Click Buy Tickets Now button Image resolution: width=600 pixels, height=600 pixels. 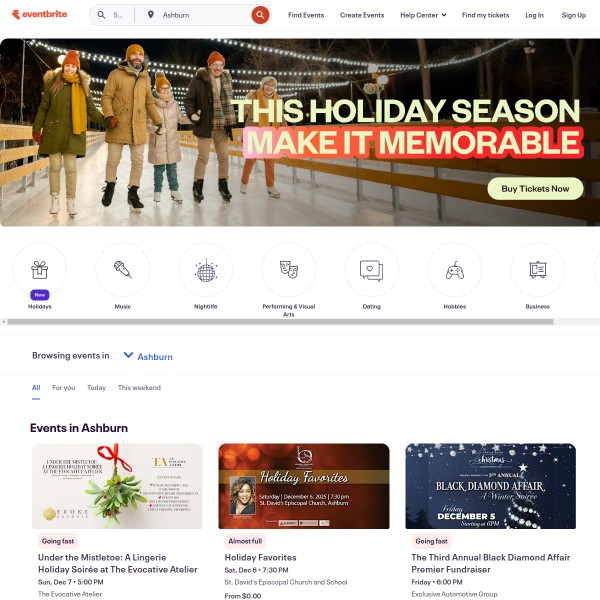[535, 189]
